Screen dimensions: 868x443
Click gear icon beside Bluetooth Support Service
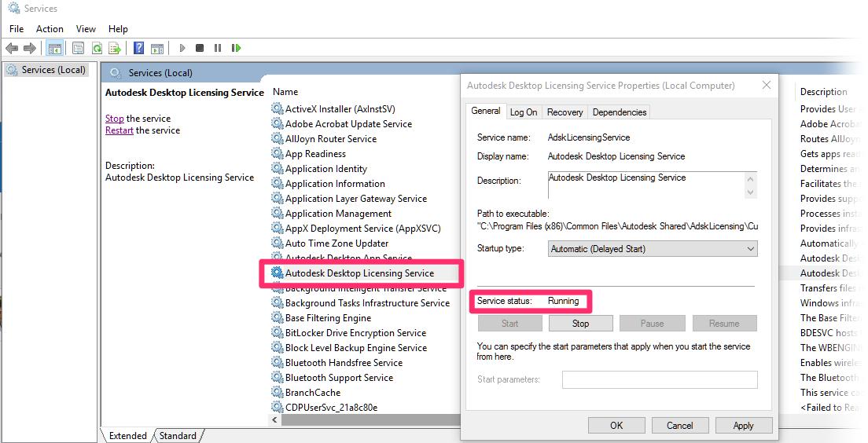point(278,377)
